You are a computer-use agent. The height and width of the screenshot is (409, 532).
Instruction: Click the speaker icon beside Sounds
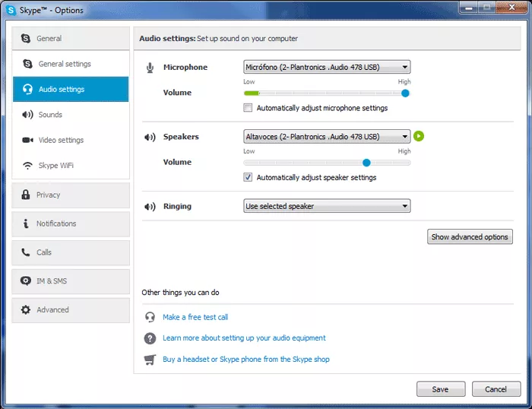27,115
